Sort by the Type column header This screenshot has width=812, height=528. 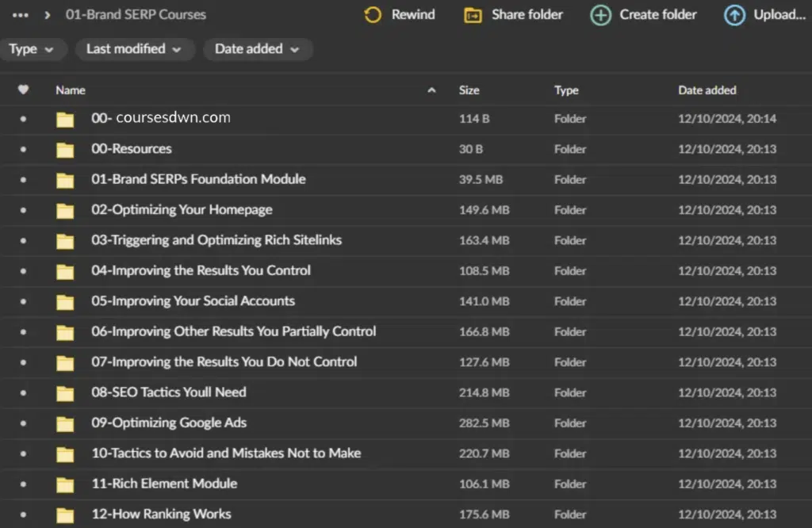pos(566,90)
